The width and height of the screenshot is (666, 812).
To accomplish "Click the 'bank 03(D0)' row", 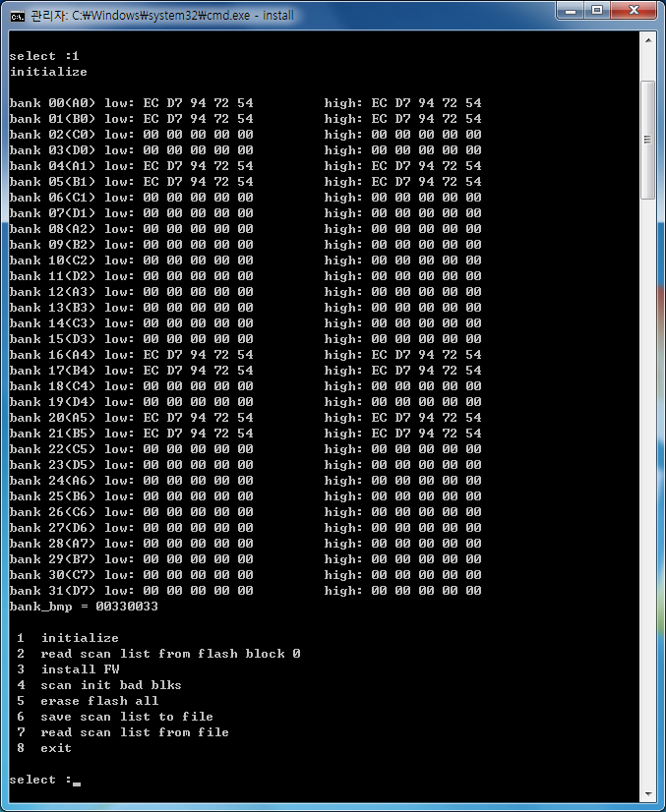I will tap(245, 150).
